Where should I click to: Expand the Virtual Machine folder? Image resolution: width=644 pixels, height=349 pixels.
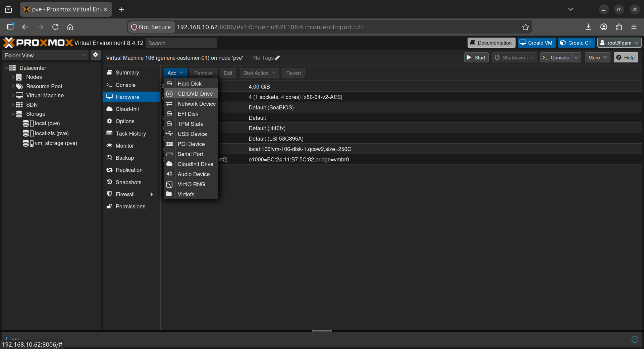13,95
